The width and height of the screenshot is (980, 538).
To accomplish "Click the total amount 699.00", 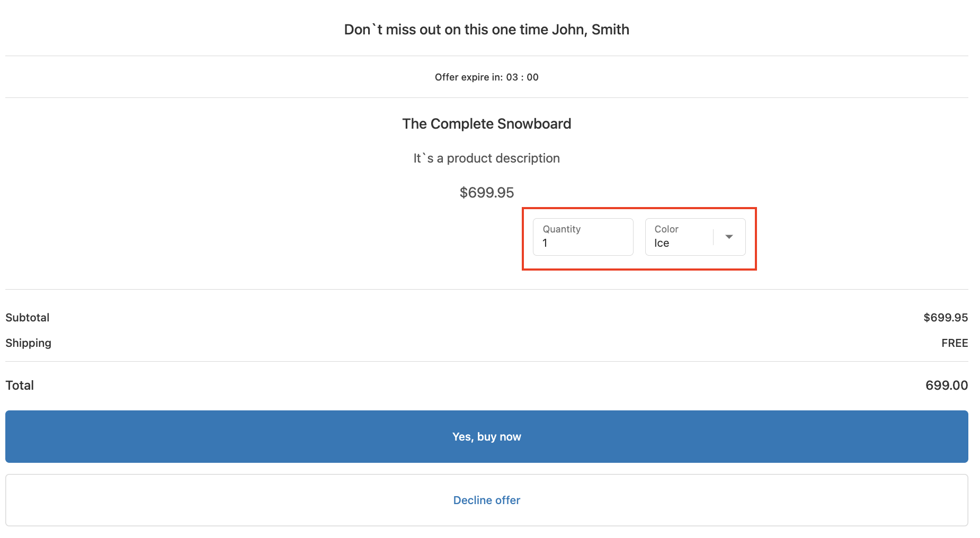I will click(x=946, y=385).
